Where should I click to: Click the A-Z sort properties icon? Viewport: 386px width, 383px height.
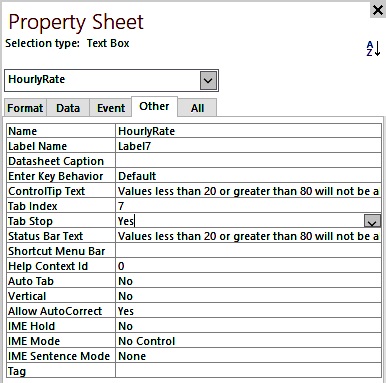tap(373, 49)
